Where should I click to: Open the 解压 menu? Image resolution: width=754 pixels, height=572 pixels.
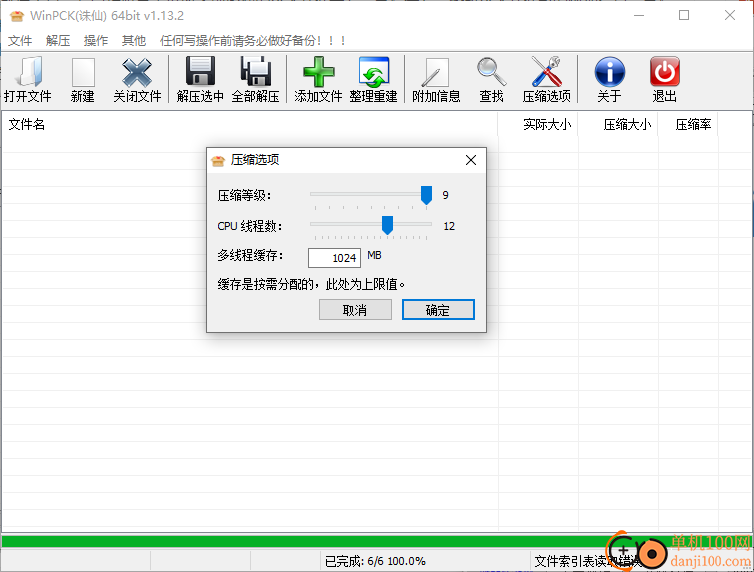pos(58,40)
